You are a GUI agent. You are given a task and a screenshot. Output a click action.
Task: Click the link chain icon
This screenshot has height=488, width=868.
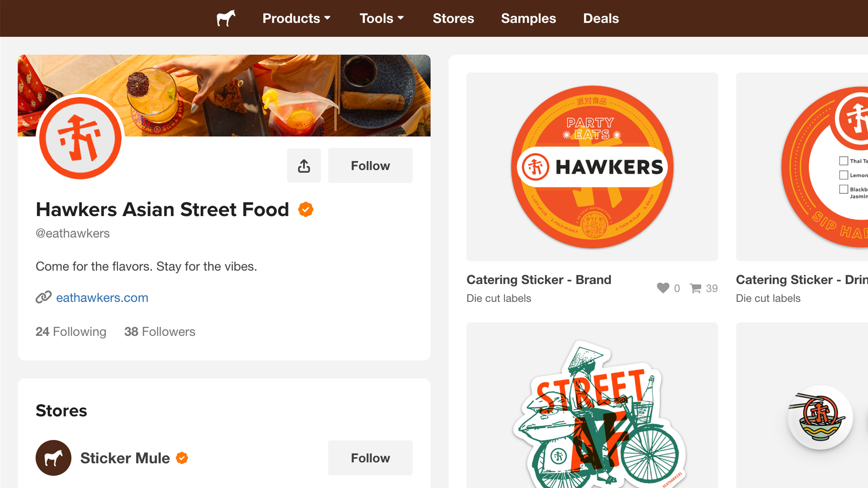tap(43, 297)
